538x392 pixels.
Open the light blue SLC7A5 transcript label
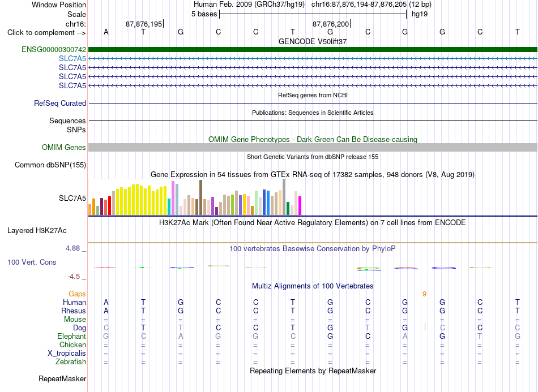[72, 59]
